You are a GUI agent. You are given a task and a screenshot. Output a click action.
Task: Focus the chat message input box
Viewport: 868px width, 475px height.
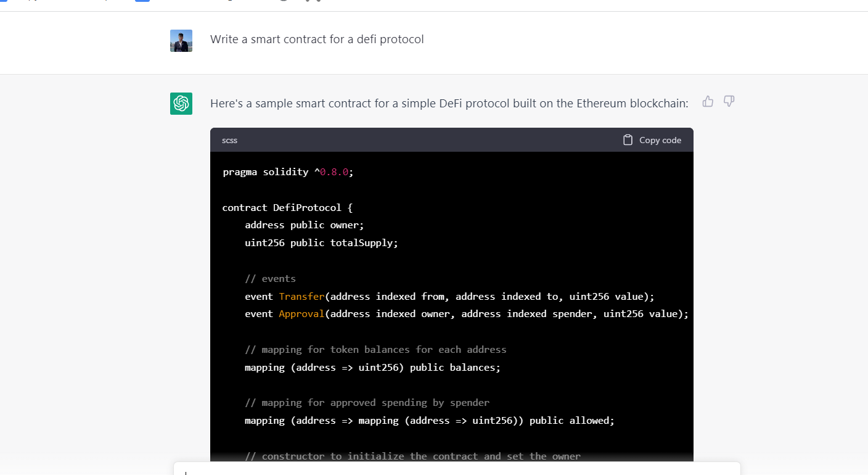click(457, 469)
